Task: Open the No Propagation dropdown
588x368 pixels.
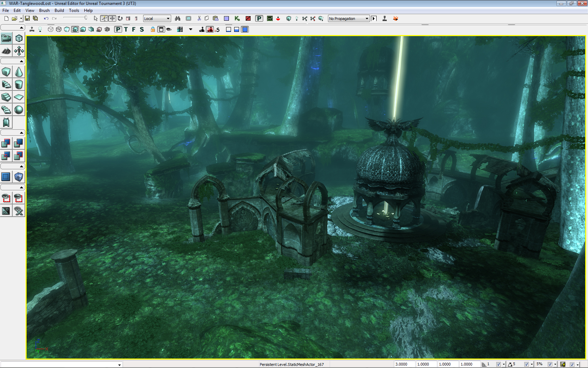Action: (x=349, y=19)
